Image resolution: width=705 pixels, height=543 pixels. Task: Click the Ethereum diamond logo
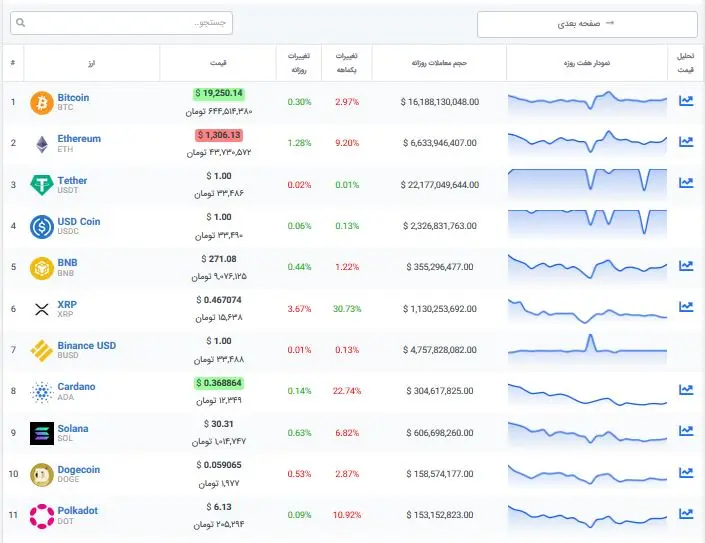(42, 144)
